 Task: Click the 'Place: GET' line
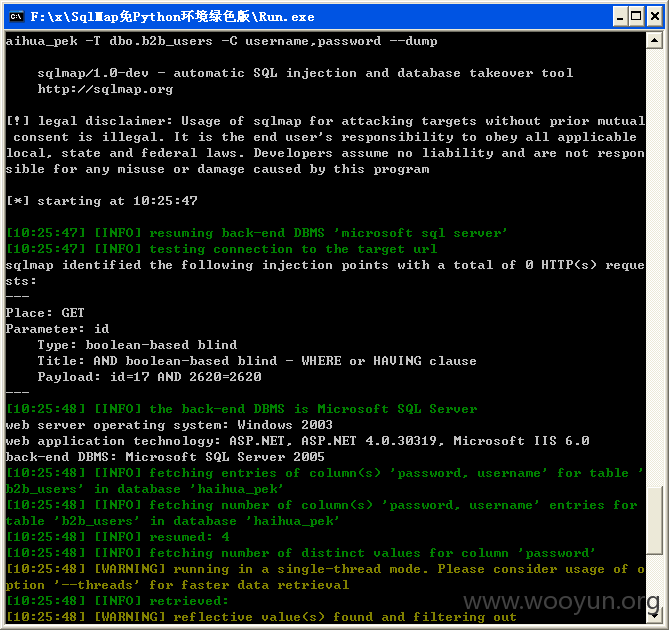tap(45, 313)
